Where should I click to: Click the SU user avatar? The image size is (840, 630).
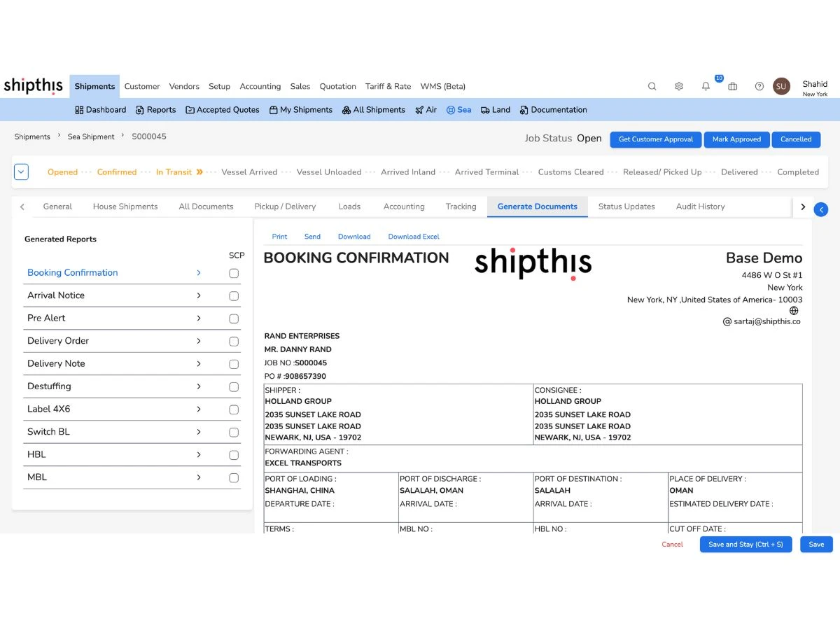pos(781,86)
